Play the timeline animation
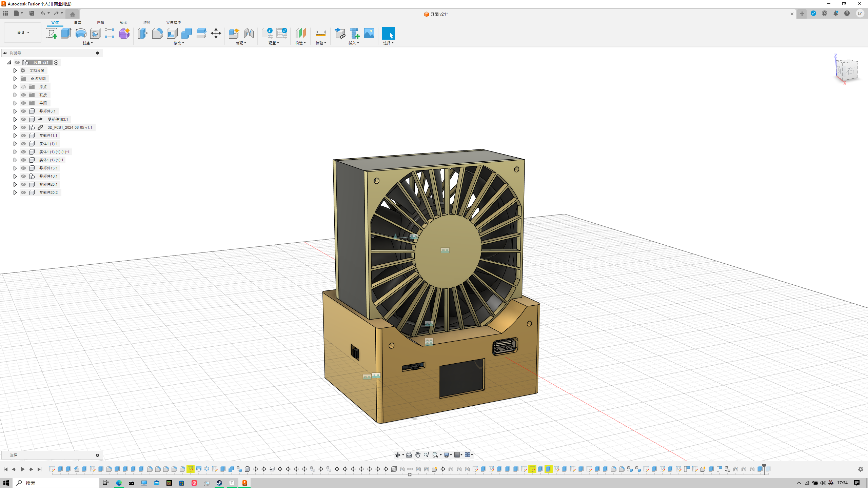This screenshot has height=488, width=868. (22, 469)
